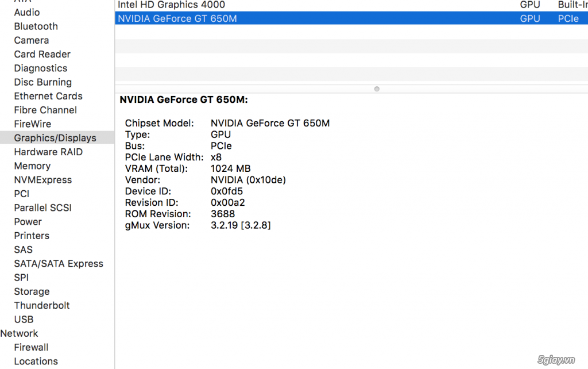
Task: Select SATA/SATA Express in the sidebar
Action: point(59,264)
